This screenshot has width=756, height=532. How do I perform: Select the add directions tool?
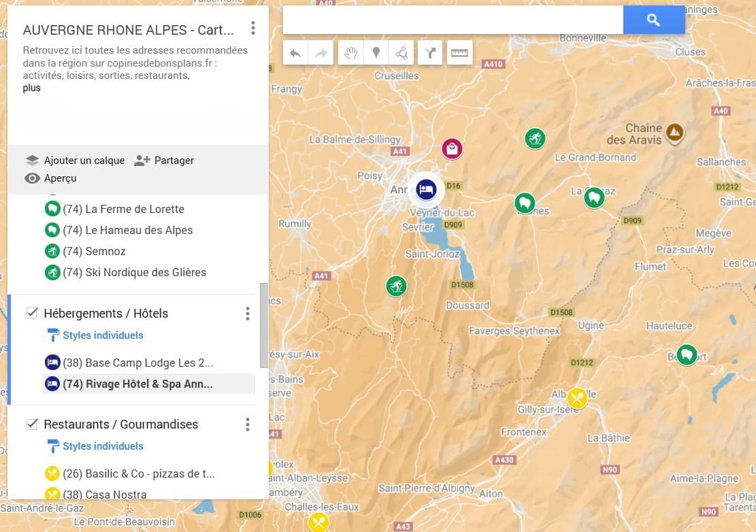coord(430,53)
